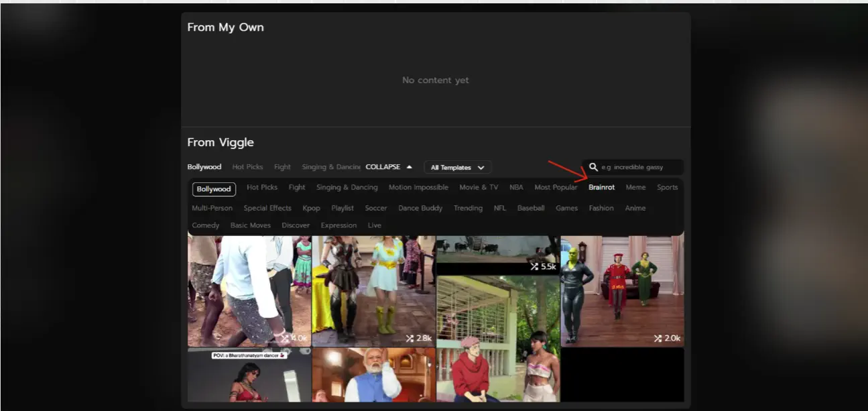This screenshot has height=411, width=868.
Task: Select the outlined Bollywood category chip
Action: click(x=214, y=189)
